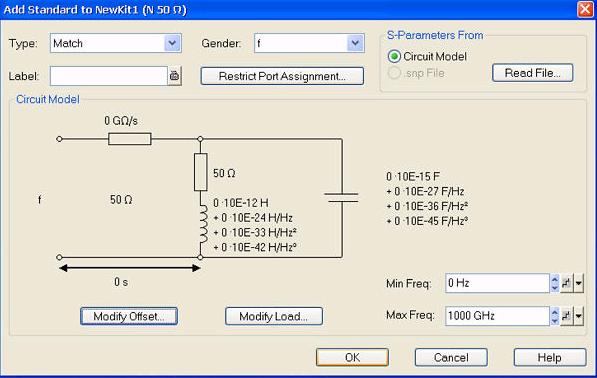Click the Restrict Port Assignment button

point(282,76)
